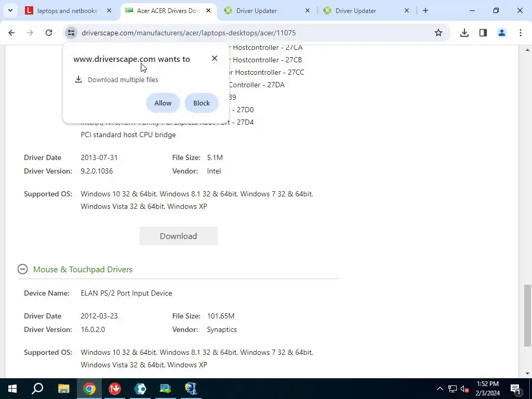Select driver date 2012-03-23 value
Viewport: 532px width, 399px height.
coord(99,316)
